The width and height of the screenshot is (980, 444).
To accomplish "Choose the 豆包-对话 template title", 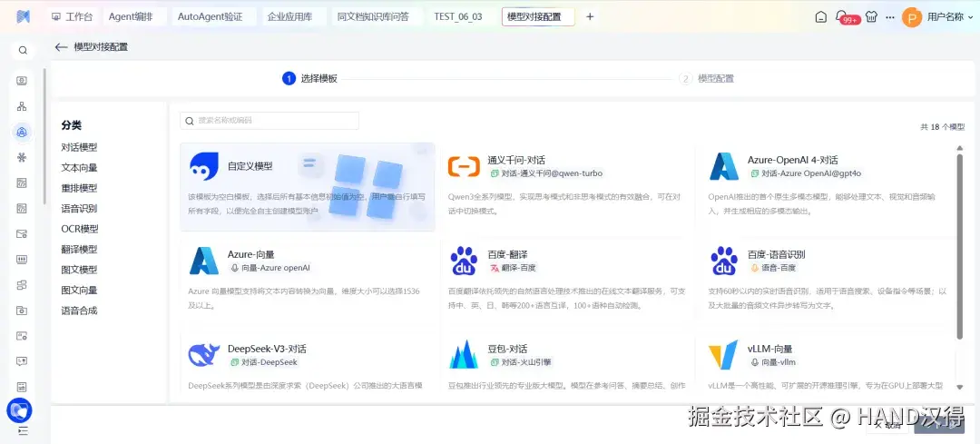I will coord(507,349).
